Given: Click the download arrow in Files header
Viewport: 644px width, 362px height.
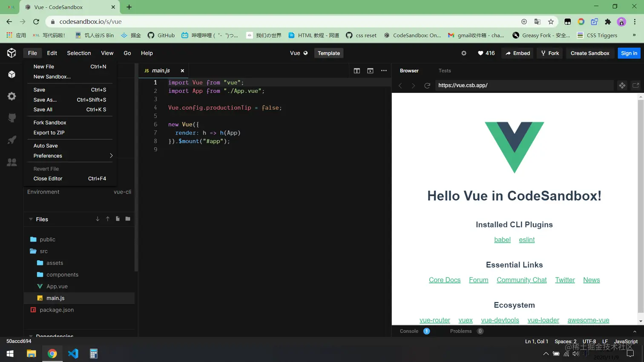Looking at the screenshot, I should (98, 219).
